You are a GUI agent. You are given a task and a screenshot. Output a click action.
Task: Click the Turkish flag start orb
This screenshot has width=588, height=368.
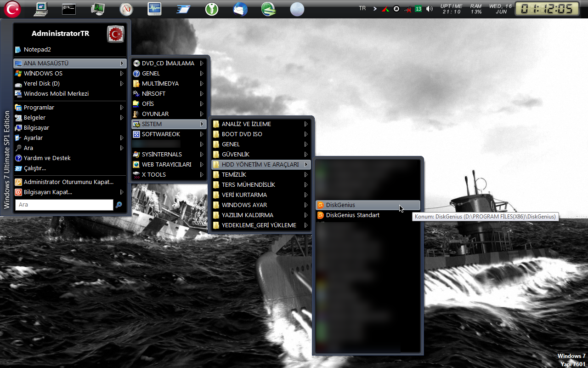pos(12,8)
